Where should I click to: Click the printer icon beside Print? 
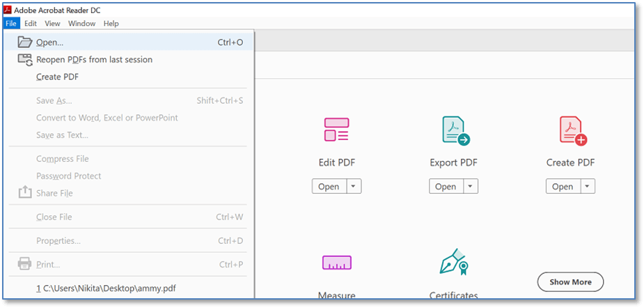click(24, 263)
